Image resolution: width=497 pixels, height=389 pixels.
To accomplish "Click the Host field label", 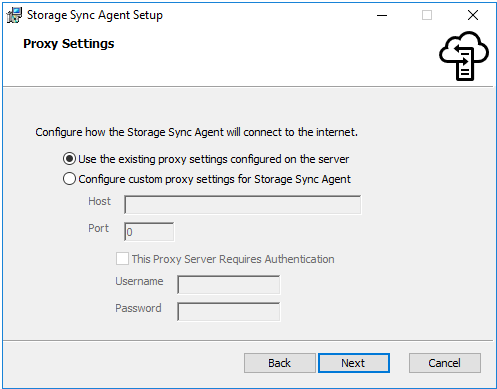I will (99, 201).
